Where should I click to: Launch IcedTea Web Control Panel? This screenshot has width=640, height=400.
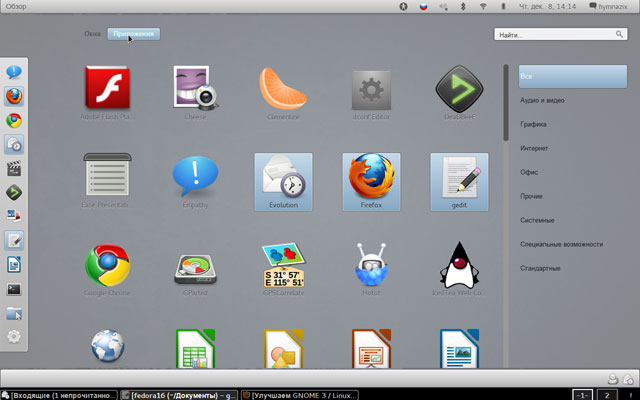coord(459,269)
